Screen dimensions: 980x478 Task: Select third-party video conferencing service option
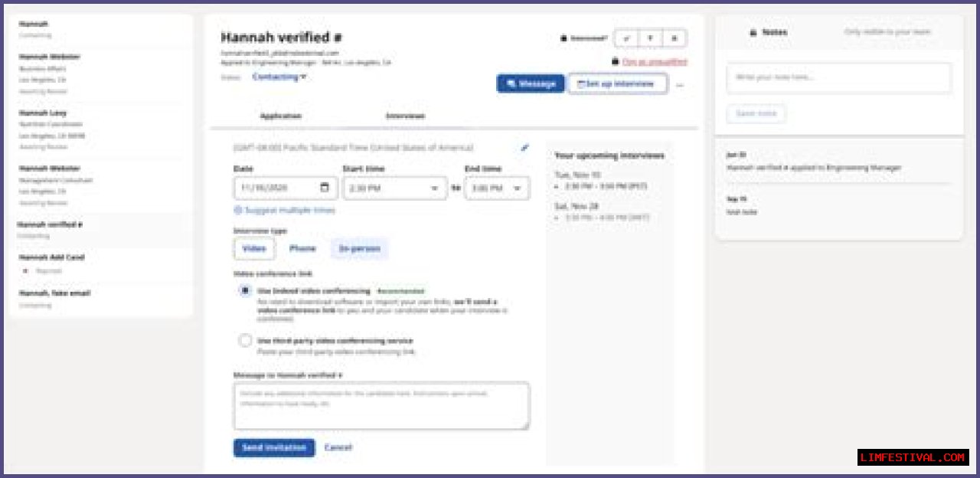pos(245,341)
